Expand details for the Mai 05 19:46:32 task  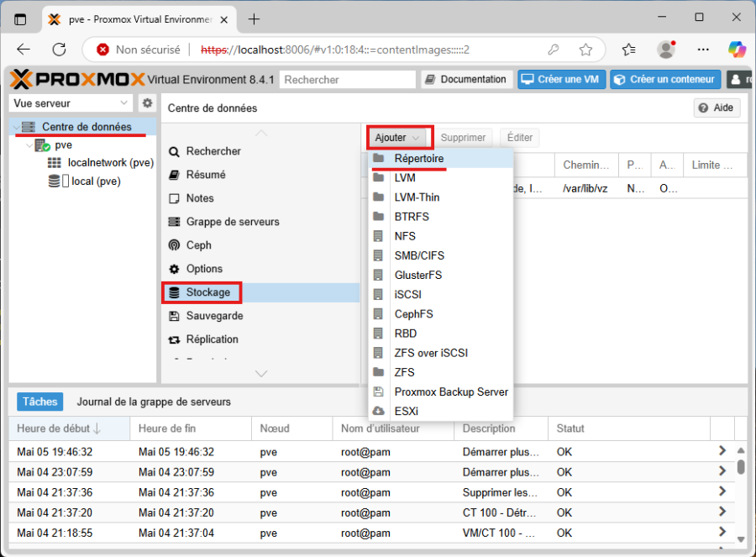tap(722, 451)
